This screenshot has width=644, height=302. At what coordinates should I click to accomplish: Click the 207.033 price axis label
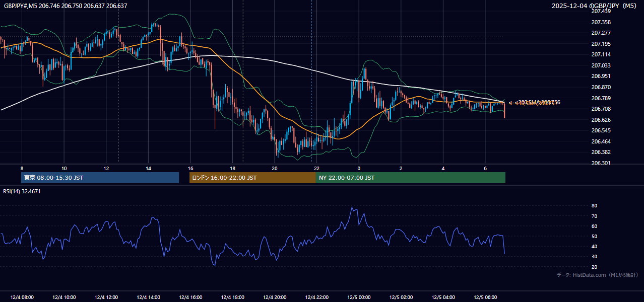coord(601,65)
